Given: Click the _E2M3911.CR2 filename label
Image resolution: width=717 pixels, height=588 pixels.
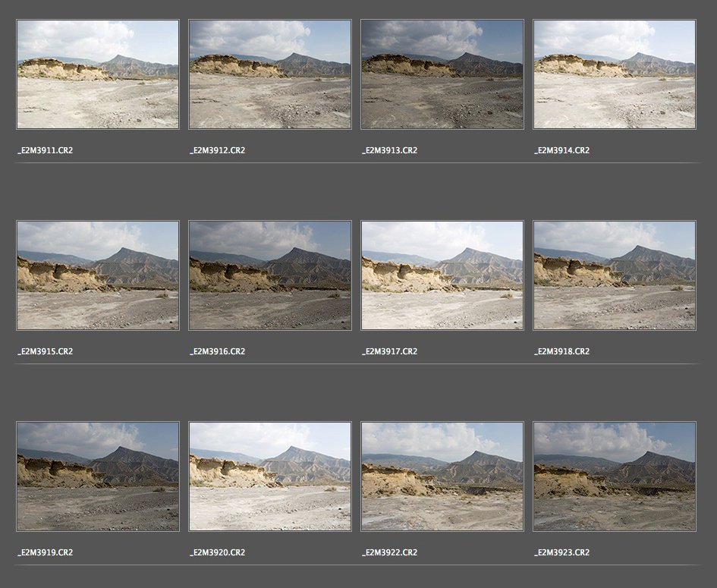Looking at the screenshot, I should pos(46,150).
